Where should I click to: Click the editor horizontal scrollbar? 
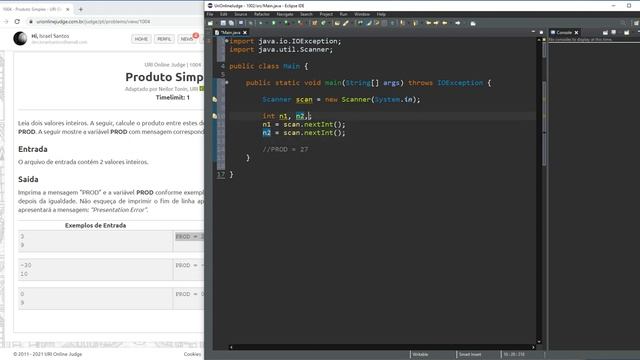click(382, 347)
